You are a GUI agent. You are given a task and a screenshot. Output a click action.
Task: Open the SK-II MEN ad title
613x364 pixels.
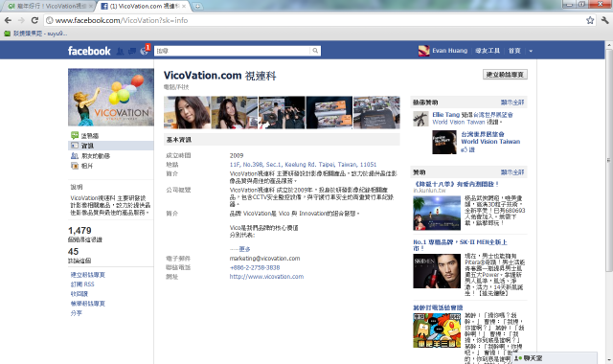pyautogui.click(x=460, y=245)
